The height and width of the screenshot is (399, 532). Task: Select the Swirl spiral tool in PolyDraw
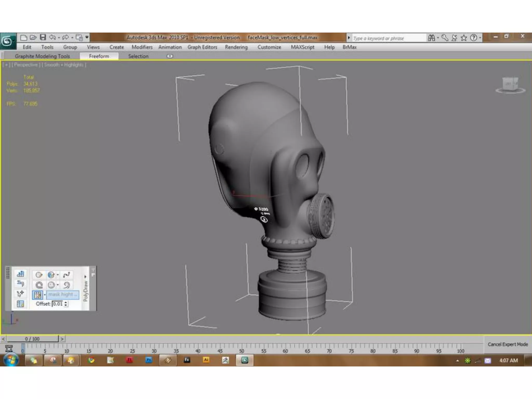pyautogui.click(x=66, y=285)
